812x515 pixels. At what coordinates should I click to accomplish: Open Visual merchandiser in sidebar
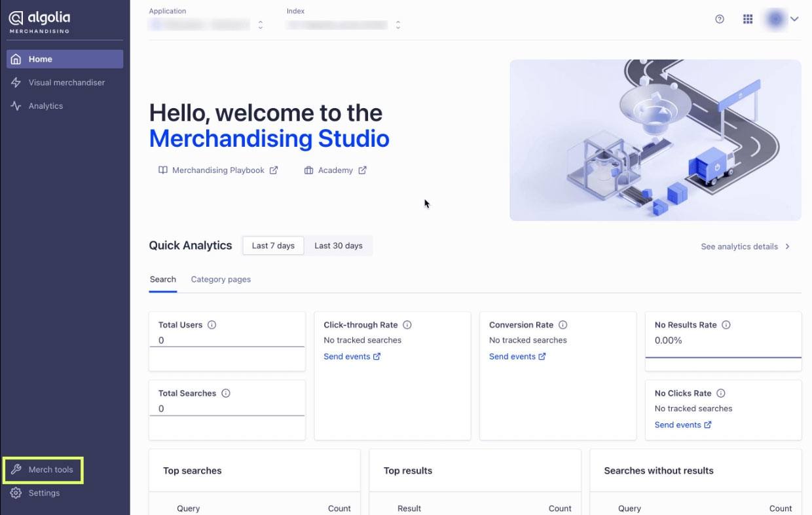tap(65, 83)
